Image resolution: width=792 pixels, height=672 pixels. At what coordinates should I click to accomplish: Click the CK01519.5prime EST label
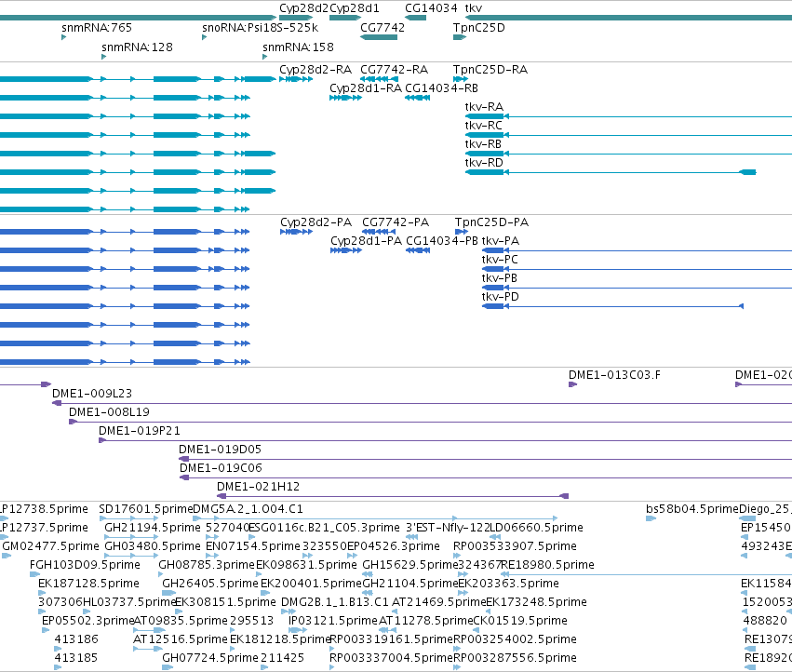(x=520, y=621)
